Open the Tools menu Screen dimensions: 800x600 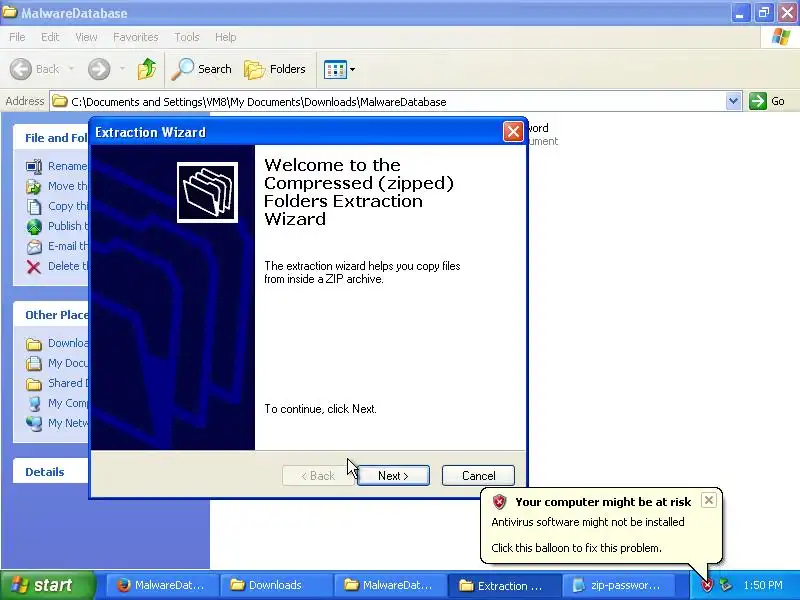(x=187, y=37)
